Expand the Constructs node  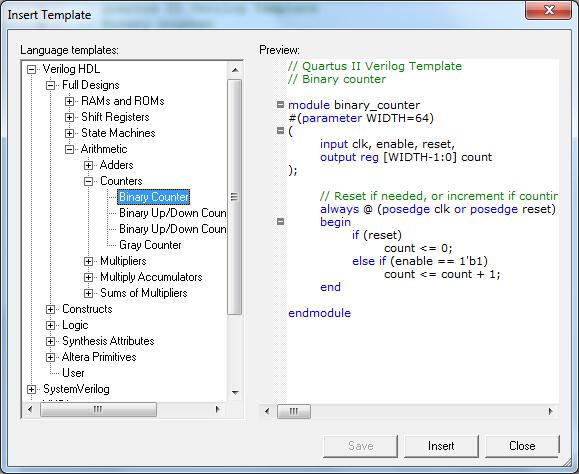click(50, 309)
